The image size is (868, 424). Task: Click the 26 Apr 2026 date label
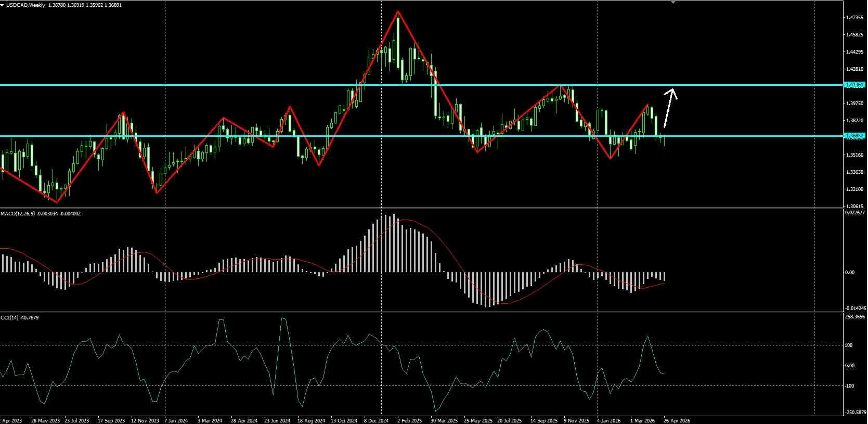click(x=677, y=420)
